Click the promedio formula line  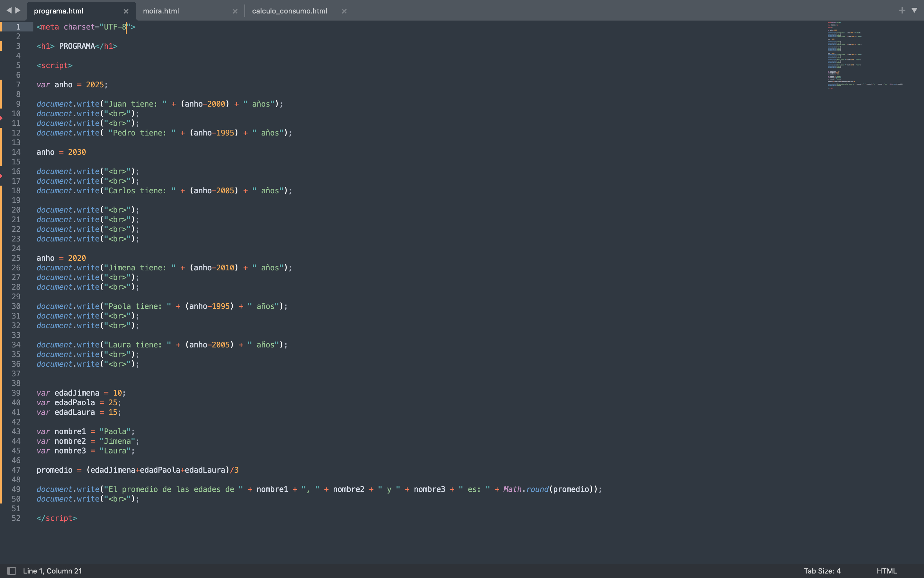[137, 470]
